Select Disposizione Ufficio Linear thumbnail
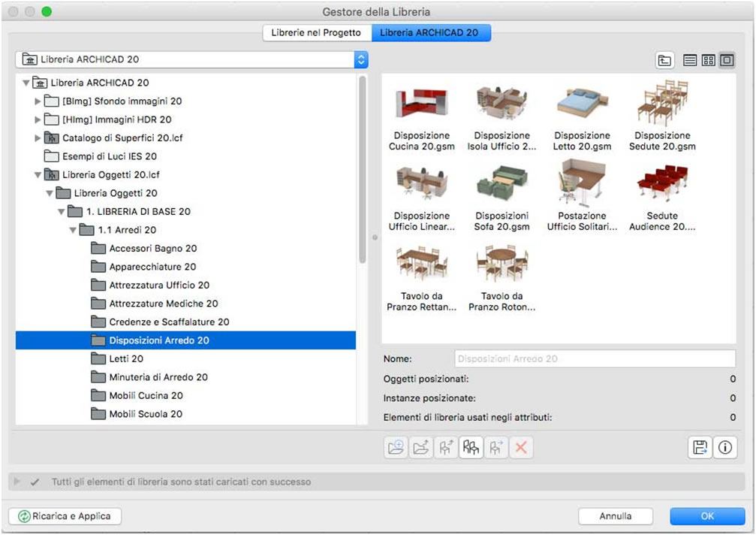756x535 pixels. click(422, 198)
